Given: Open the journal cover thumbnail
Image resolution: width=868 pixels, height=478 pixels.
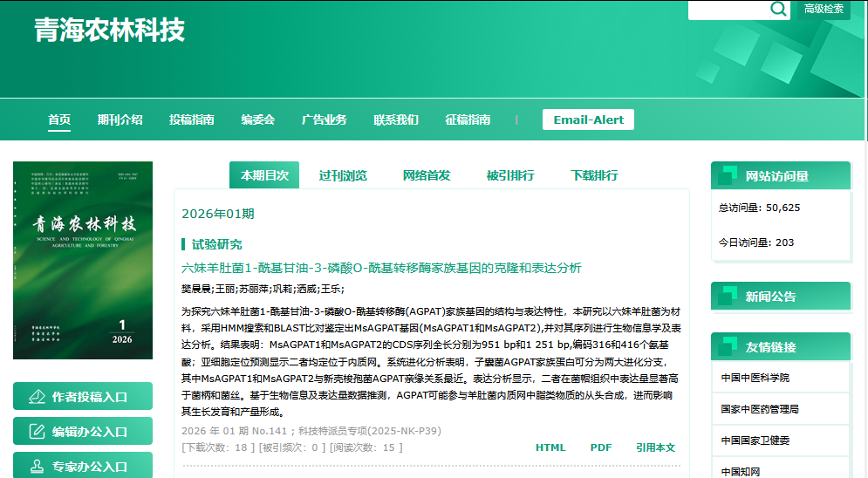Looking at the screenshot, I should (x=83, y=260).
